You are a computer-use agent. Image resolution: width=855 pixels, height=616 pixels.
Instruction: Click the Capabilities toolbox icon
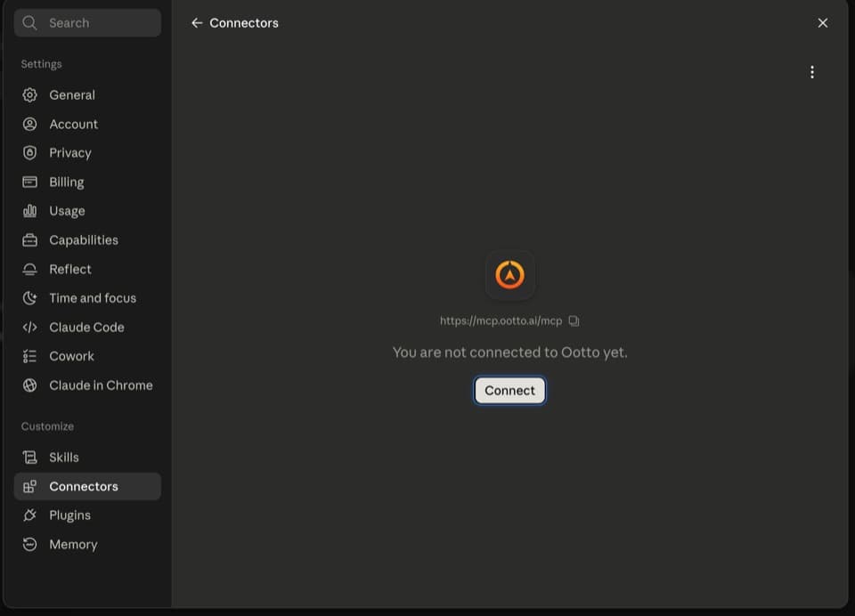[30, 239]
